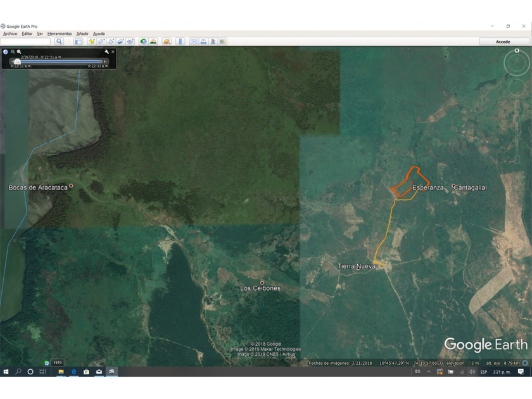Image resolution: width=532 pixels, height=399 pixels.
Task: Click the ruler measurement tool
Action: (x=180, y=41)
